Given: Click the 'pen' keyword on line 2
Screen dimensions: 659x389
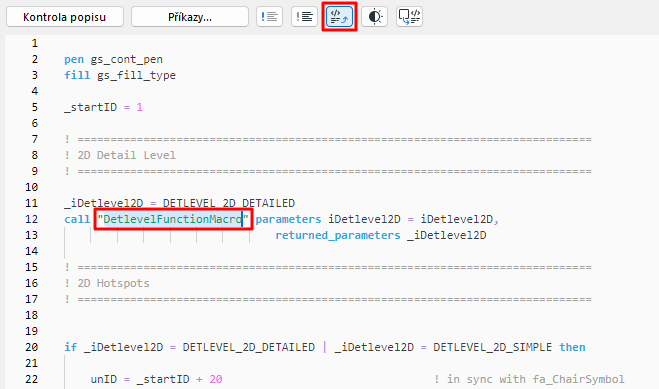Looking at the screenshot, I should click(x=74, y=60).
